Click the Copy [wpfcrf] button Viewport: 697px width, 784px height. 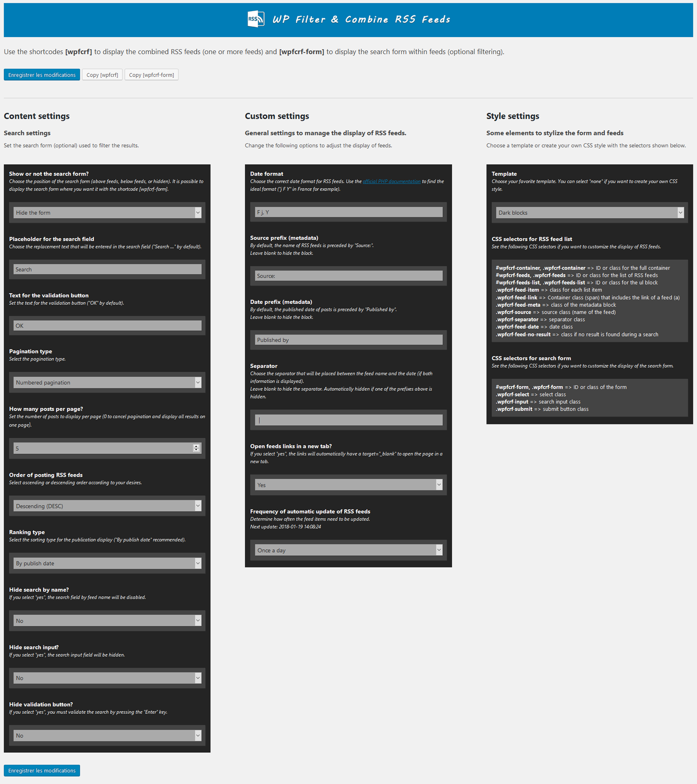[102, 75]
